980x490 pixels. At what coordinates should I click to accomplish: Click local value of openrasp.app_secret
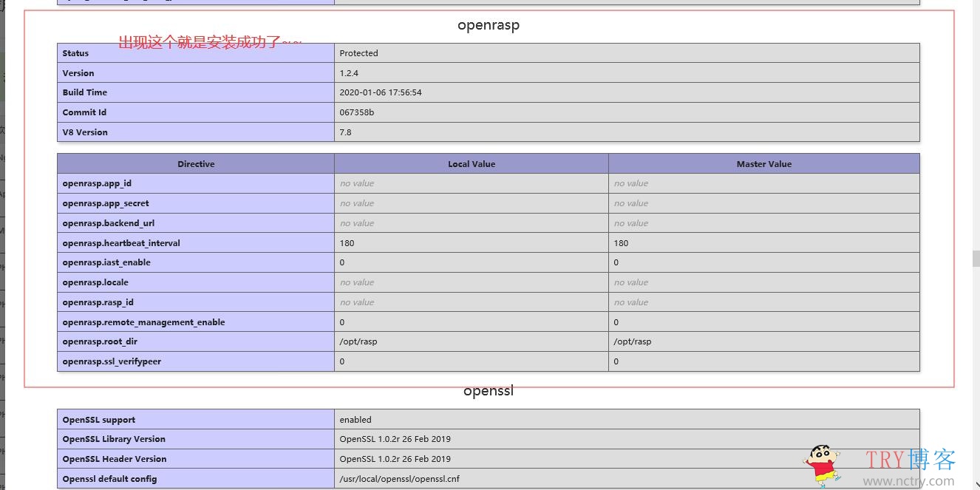pyautogui.click(x=357, y=203)
